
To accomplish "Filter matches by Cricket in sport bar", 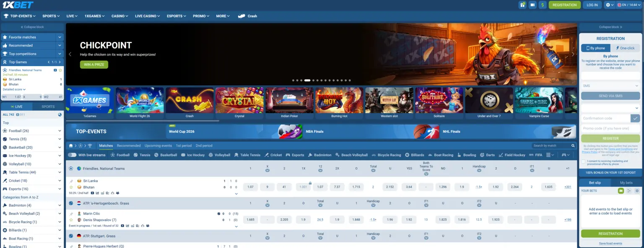I will [x=273, y=155].
